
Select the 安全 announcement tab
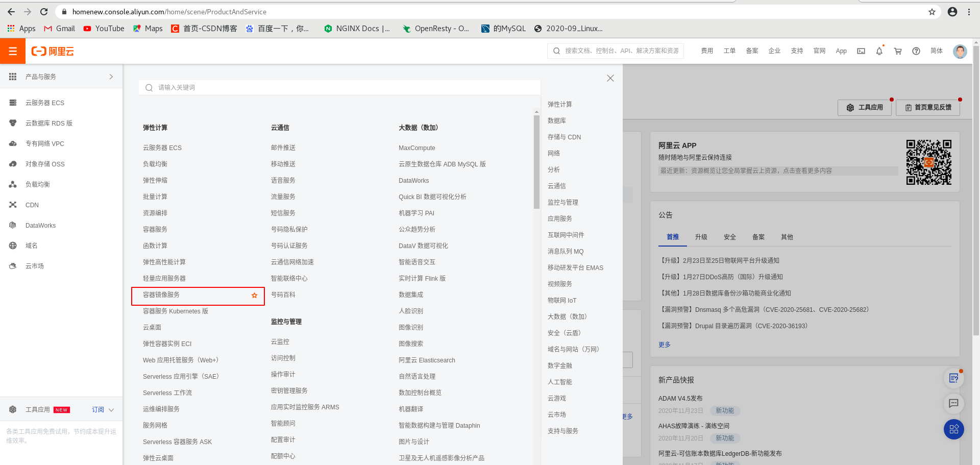click(730, 237)
